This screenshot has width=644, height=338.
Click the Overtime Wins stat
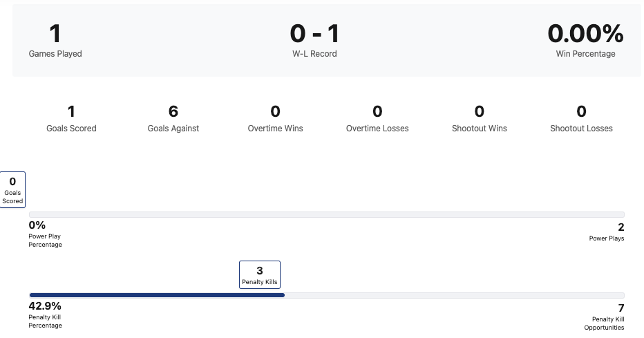275,118
